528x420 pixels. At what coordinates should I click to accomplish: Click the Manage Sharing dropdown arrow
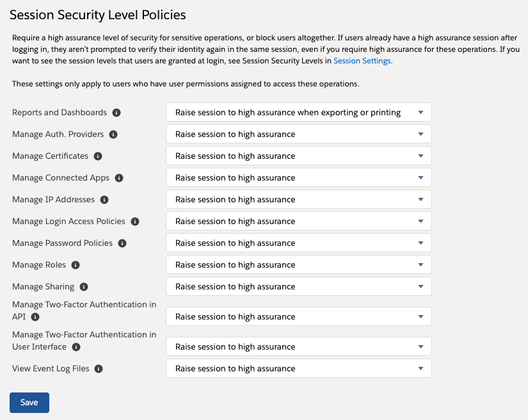(420, 286)
